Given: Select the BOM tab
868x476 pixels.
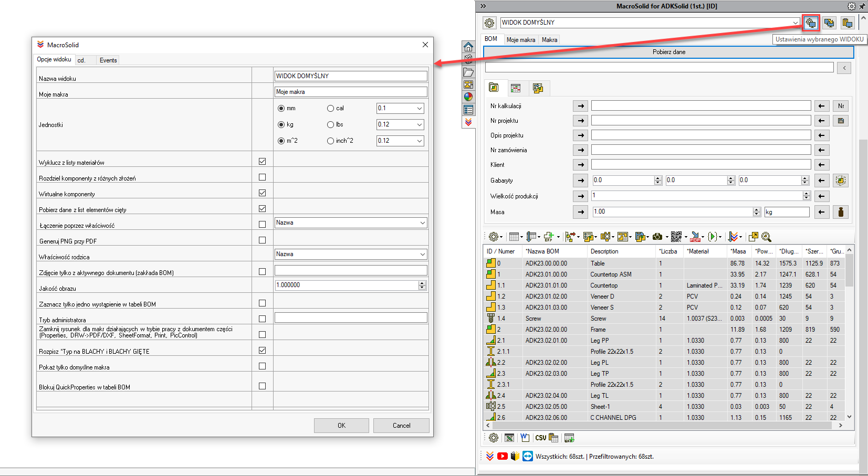Looking at the screenshot, I should 491,39.
